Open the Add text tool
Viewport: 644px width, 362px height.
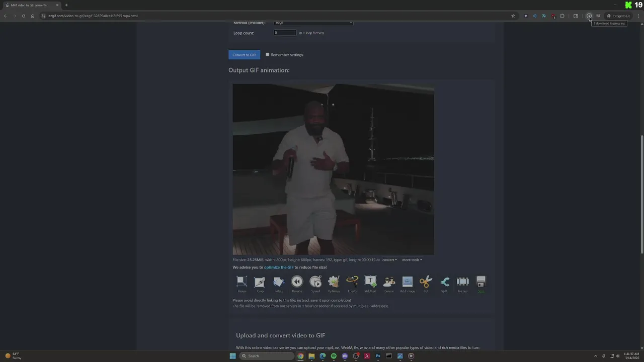pos(370,284)
